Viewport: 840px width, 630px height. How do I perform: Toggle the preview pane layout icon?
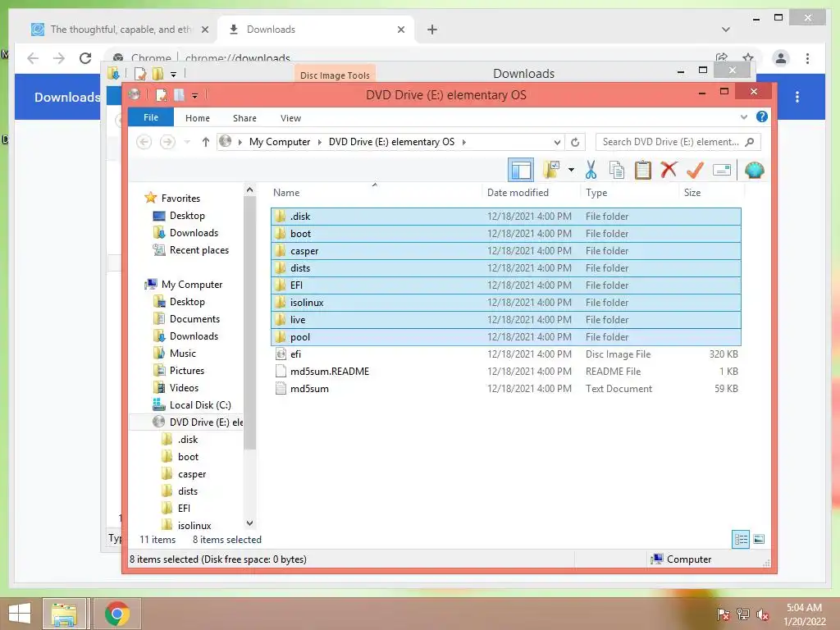(x=521, y=171)
